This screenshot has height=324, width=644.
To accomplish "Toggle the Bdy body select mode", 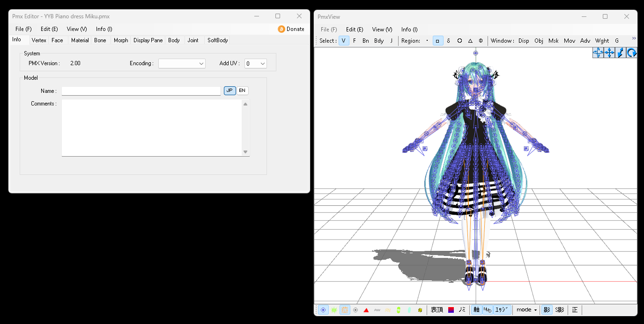I will tap(379, 41).
